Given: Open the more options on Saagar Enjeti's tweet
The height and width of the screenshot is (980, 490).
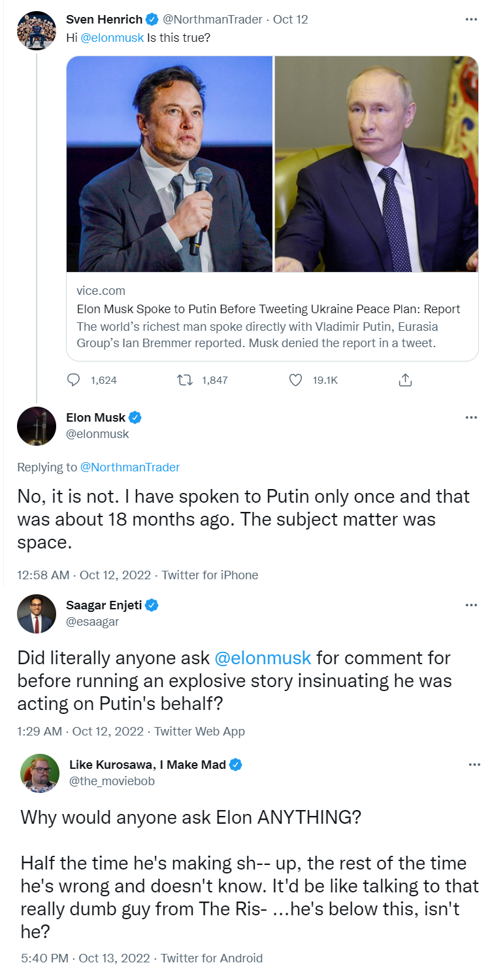Looking at the screenshot, I should pyautogui.click(x=471, y=605).
